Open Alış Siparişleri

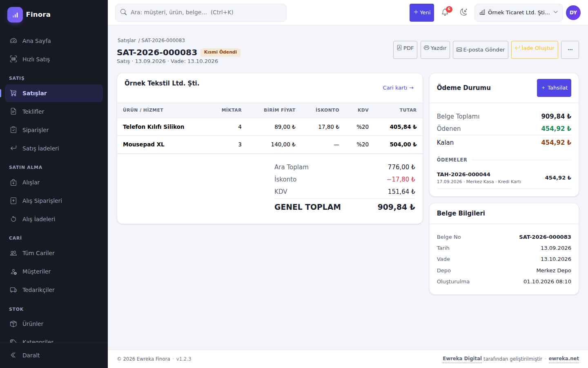(54, 201)
